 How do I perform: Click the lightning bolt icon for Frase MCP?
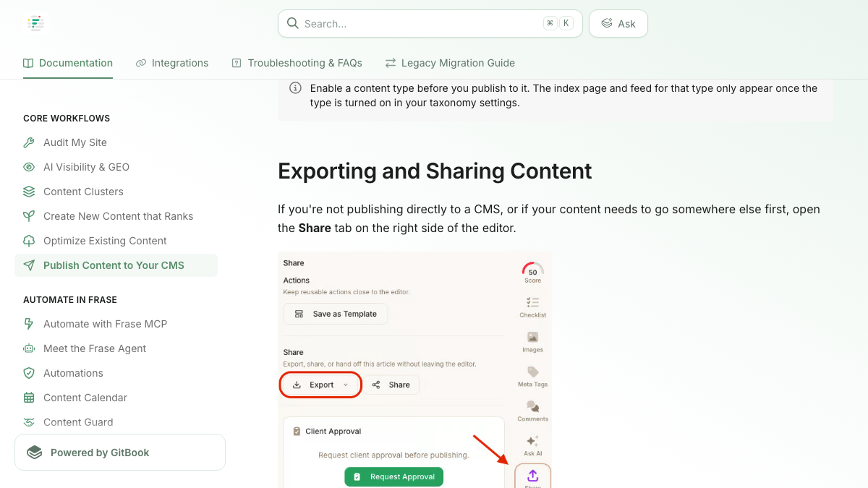click(x=29, y=324)
